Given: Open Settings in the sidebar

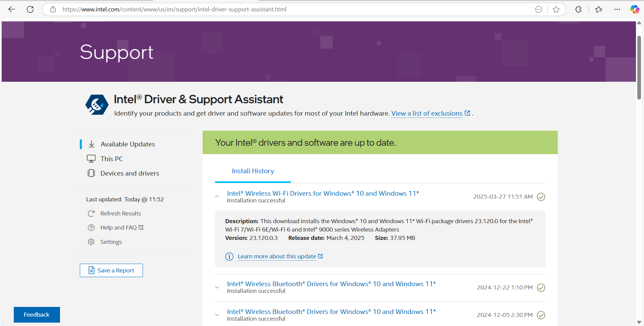Looking at the screenshot, I should (111, 242).
